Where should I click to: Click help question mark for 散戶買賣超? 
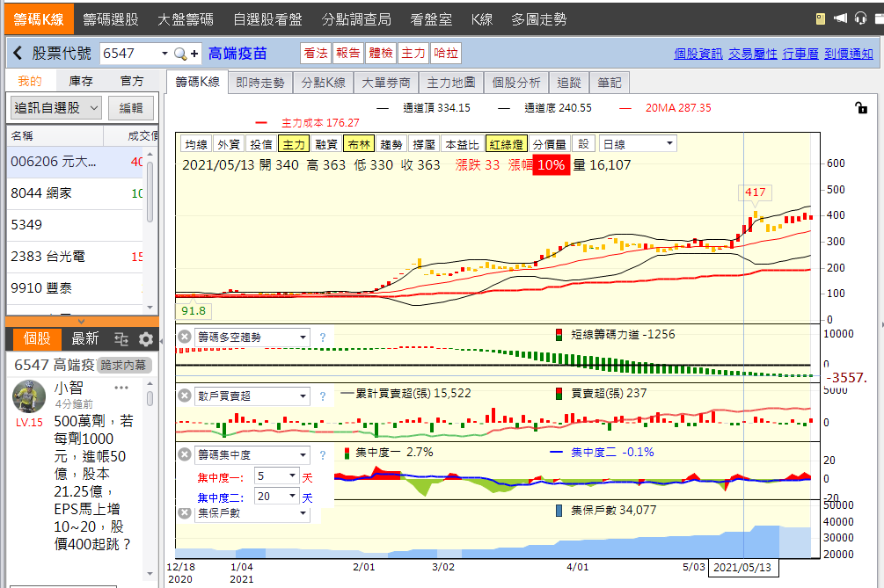point(322,396)
